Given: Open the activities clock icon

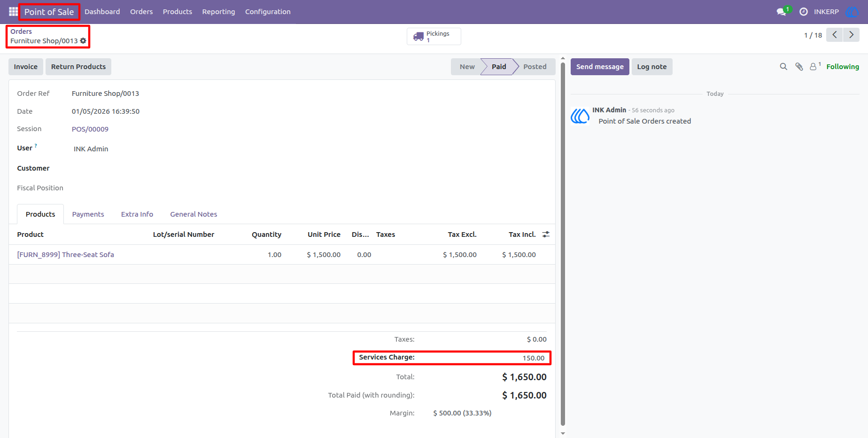Looking at the screenshot, I should click(804, 12).
